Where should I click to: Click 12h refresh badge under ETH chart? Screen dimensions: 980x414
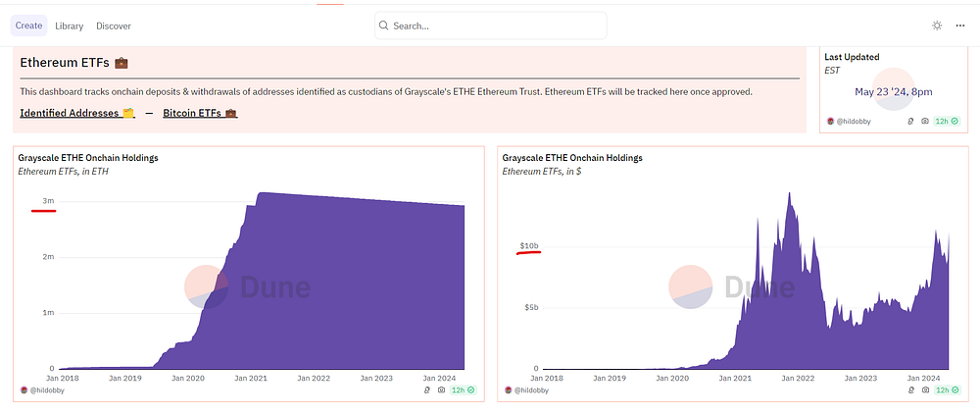tap(462, 390)
